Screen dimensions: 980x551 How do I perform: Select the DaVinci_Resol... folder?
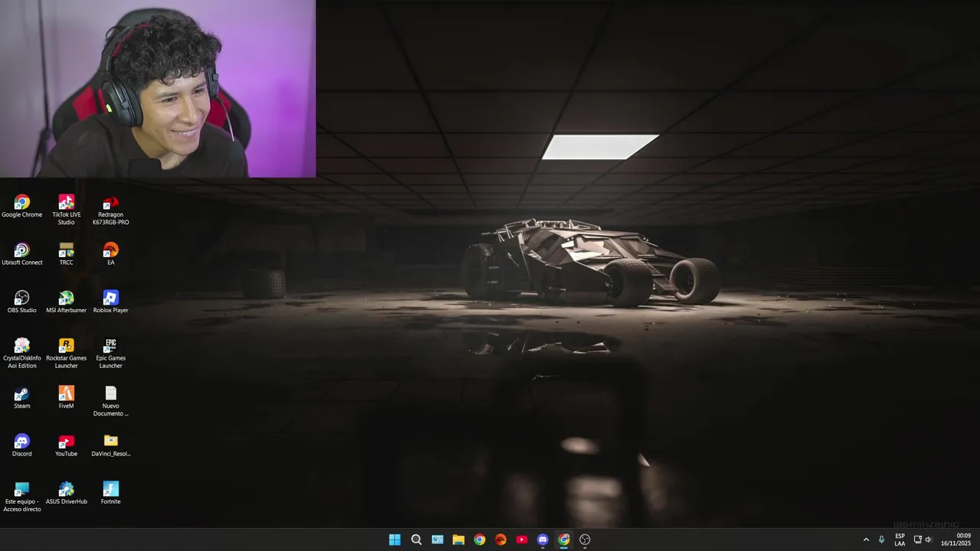[111, 445]
